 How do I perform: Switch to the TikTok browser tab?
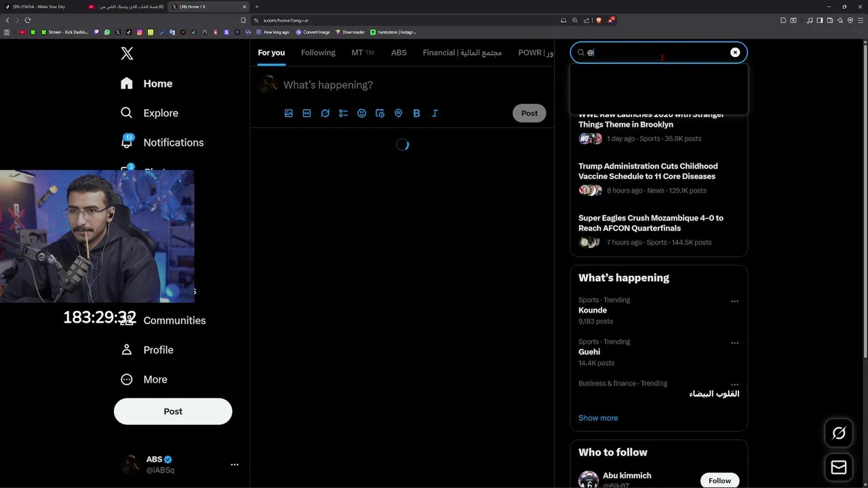[x=41, y=7]
